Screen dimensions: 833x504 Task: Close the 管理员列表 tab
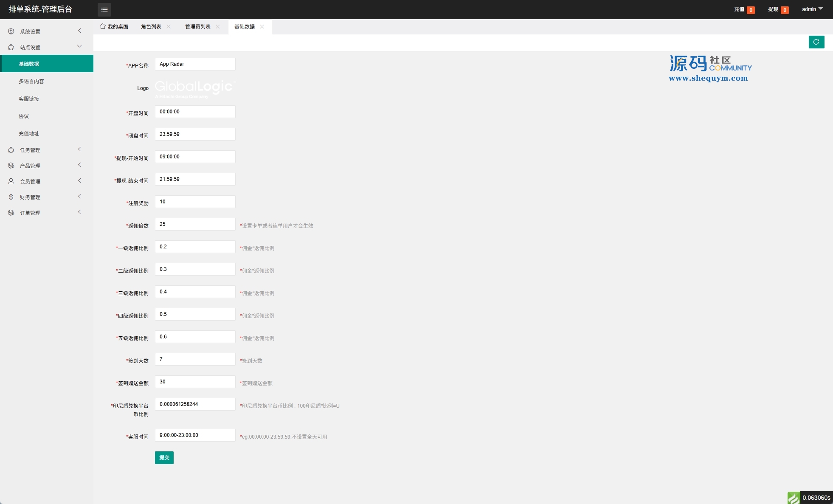point(218,26)
